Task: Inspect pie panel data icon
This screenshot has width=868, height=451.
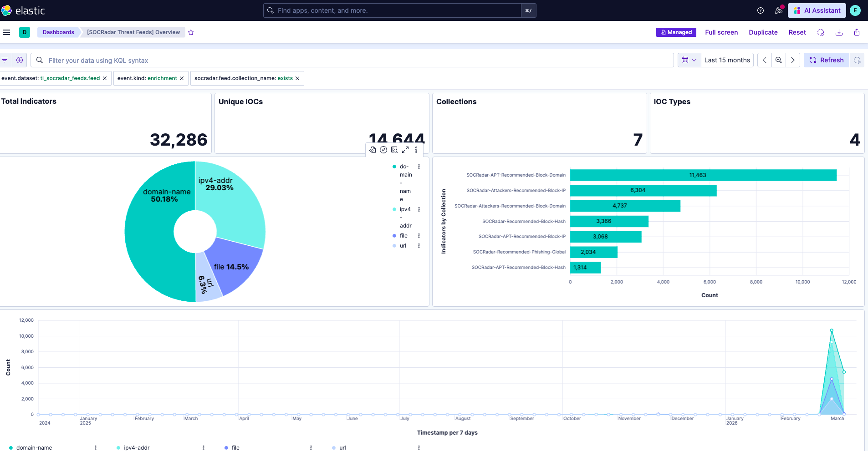Action: tap(394, 150)
